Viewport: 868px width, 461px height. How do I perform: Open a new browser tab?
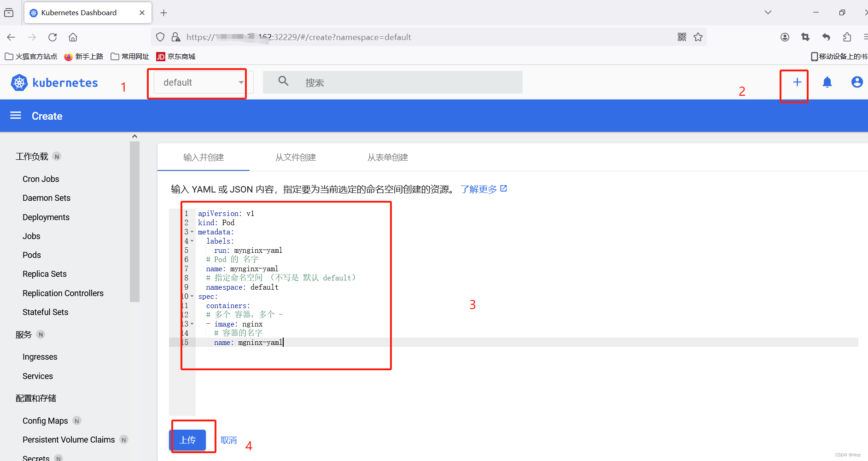point(163,13)
